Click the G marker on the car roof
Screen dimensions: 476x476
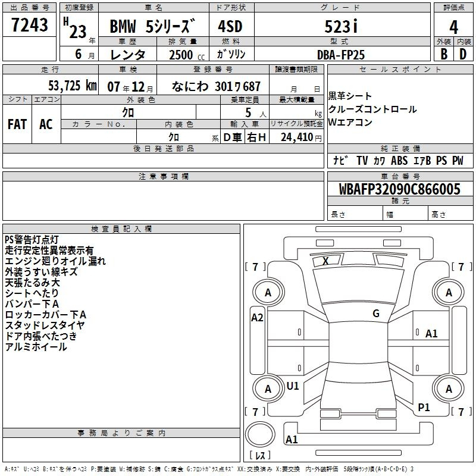[x=375, y=314]
